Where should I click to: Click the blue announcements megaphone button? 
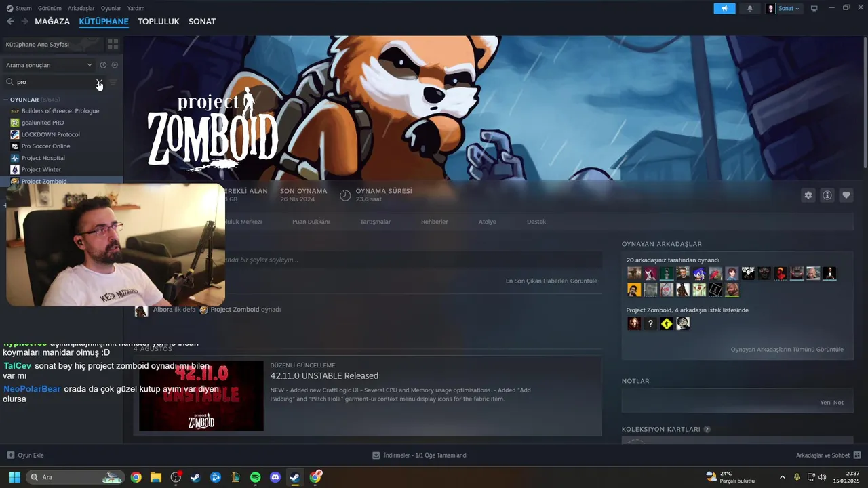(x=724, y=9)
